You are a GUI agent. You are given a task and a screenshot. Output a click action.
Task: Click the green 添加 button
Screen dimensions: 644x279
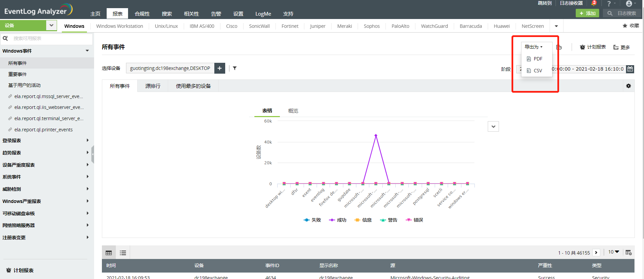(587, 13)
